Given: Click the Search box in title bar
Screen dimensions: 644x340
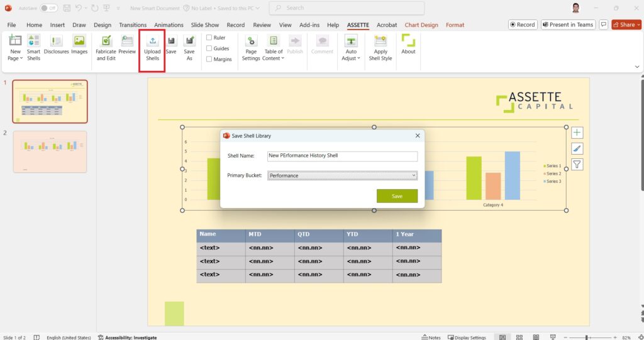Looking at the screenshot, I should tap(347, 8).
